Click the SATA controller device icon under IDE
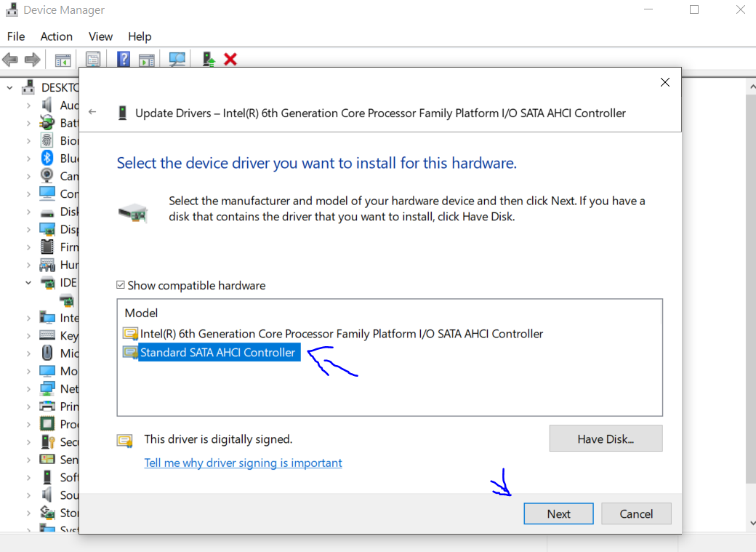 (x=67, y=300)
